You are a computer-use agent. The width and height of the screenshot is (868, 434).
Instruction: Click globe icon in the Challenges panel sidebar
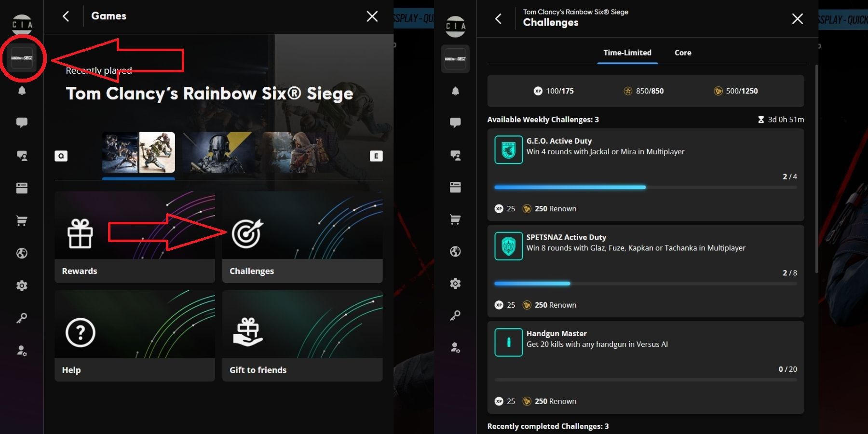click(455, 252)
